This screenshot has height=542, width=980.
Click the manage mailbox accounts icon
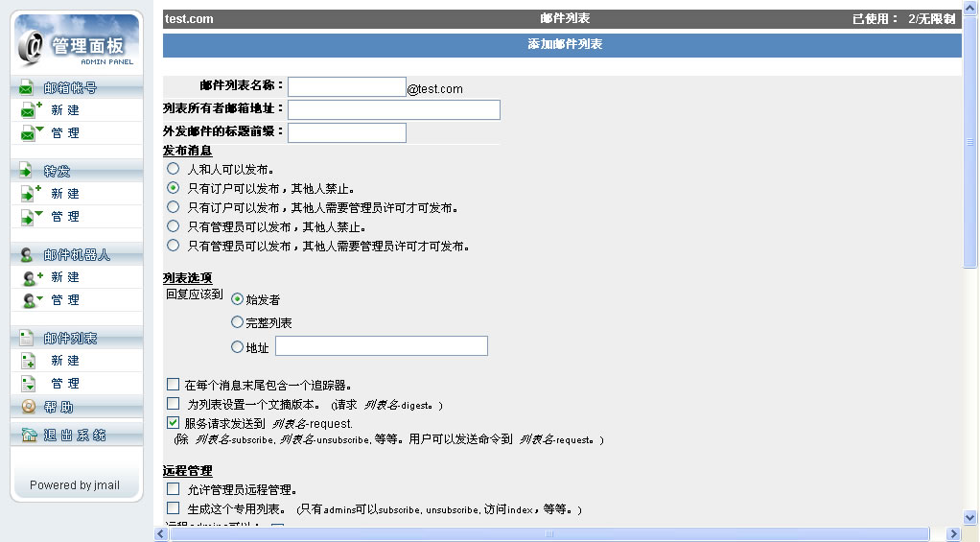pos(33,133)
